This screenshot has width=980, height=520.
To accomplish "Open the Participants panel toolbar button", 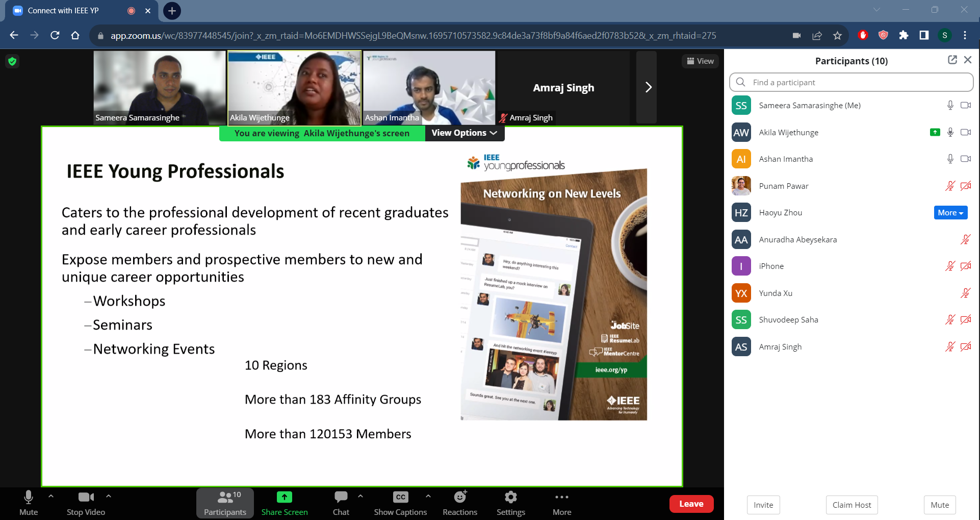I will coord(225,504).
